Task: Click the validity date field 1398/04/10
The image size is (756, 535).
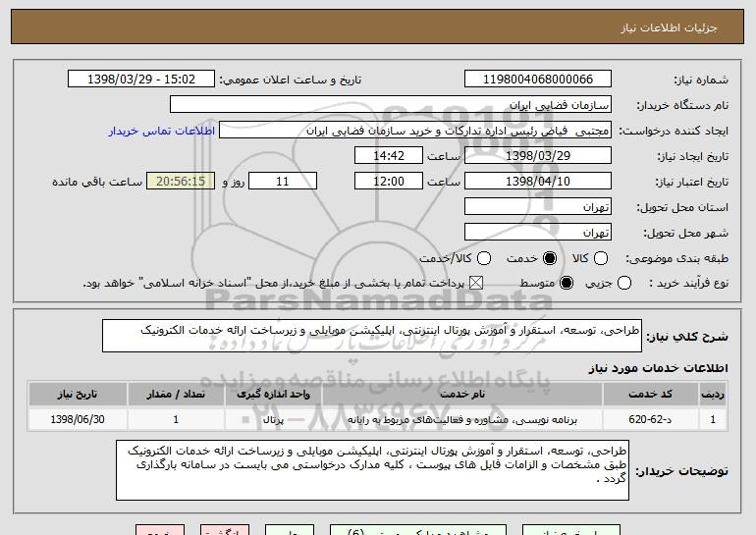Action: tap(538, 182)
